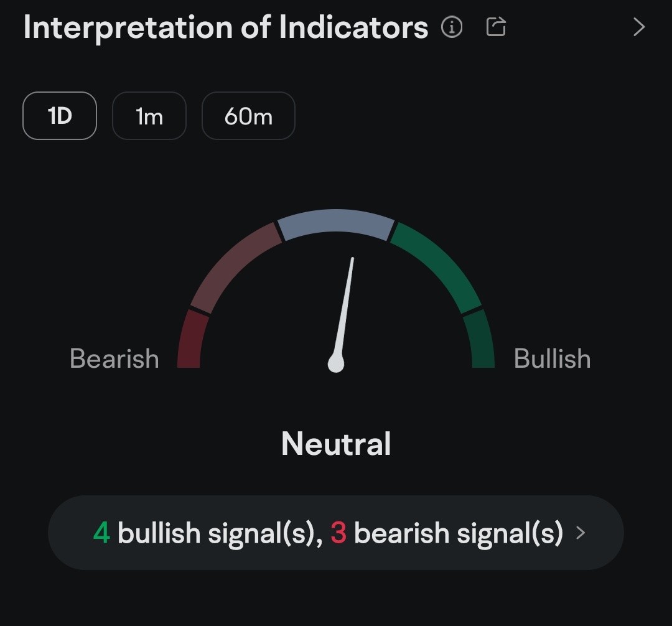Click the white gauge needle
The height and width of the screenshot is (626, 672).
click(x=345, y=305)
